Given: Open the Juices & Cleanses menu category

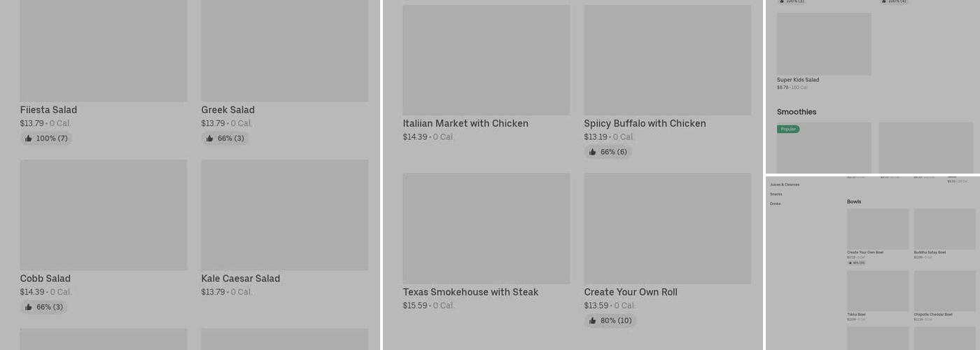Looking at the screenshot, I should (785, 185).
